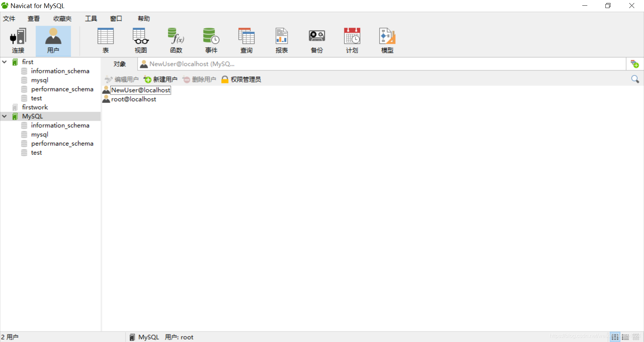Screen dimensions: 644x342
Task: Select the first connection in tree
Action: point(28,62)
